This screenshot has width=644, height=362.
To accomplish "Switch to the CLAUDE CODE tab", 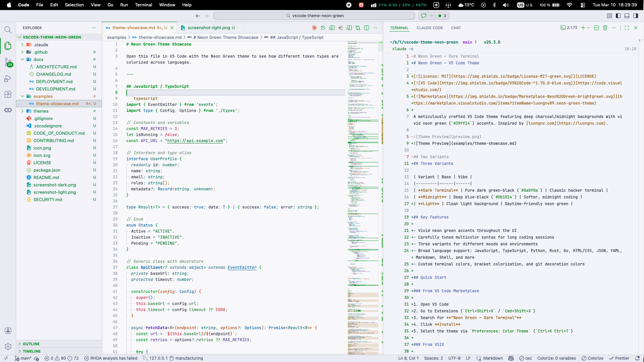I will point(430,28).
